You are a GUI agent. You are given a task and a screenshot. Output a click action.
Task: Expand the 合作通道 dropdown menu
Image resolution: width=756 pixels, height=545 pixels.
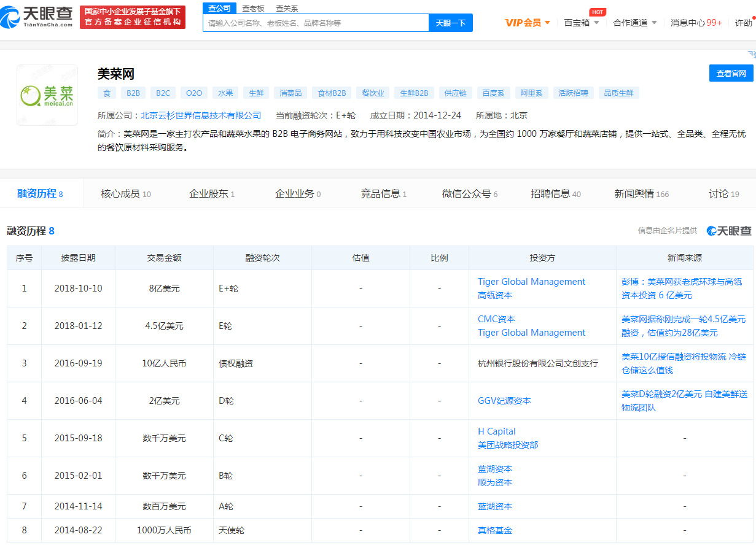coord(635,23)
